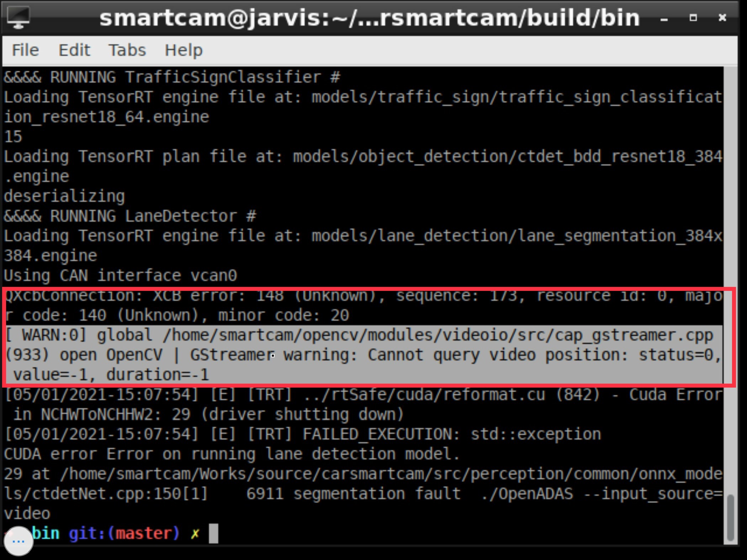
Task: Click the terminal monitor icon in title bar
Action: [18, 17]
